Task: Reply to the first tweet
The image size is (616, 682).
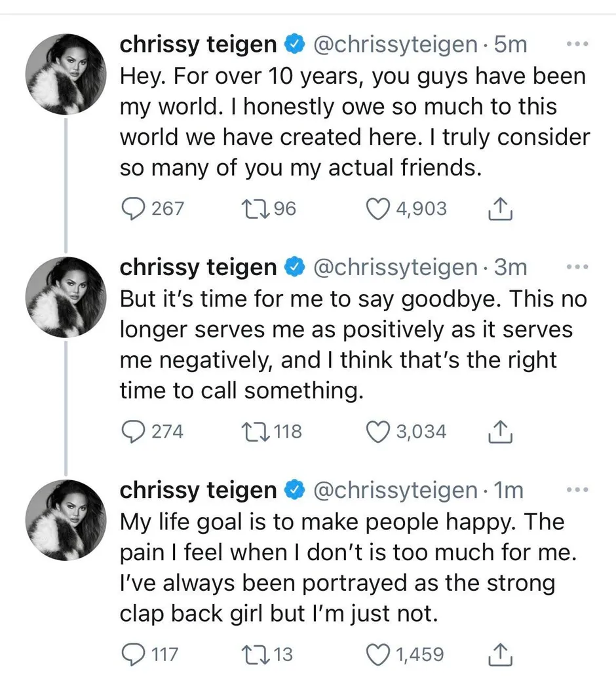Action: pos(134,208)
